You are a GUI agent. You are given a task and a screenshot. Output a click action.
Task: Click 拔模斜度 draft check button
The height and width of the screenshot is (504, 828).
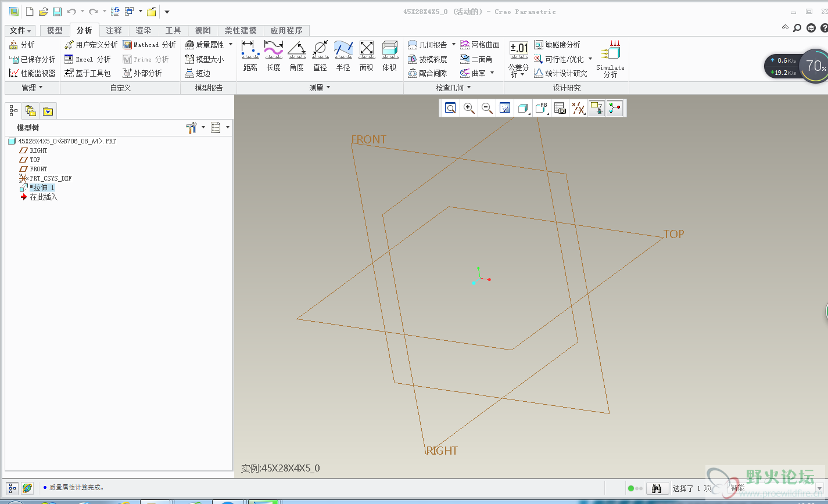point(428,59)
